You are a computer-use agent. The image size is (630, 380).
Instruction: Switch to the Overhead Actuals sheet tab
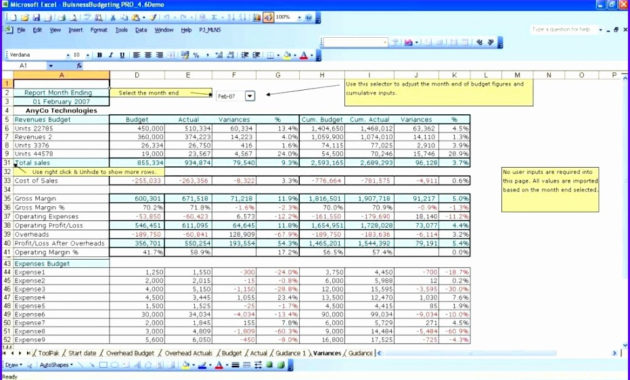(188, 353)
